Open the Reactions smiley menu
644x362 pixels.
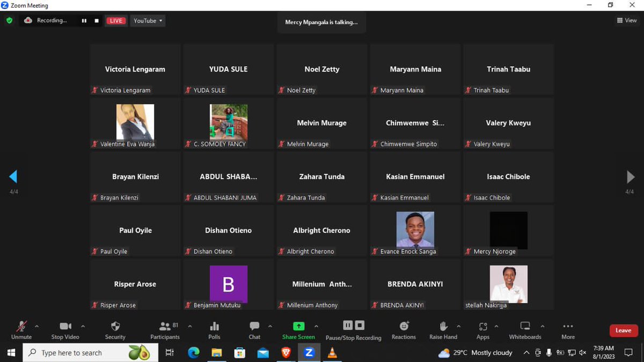coord(404,330)
